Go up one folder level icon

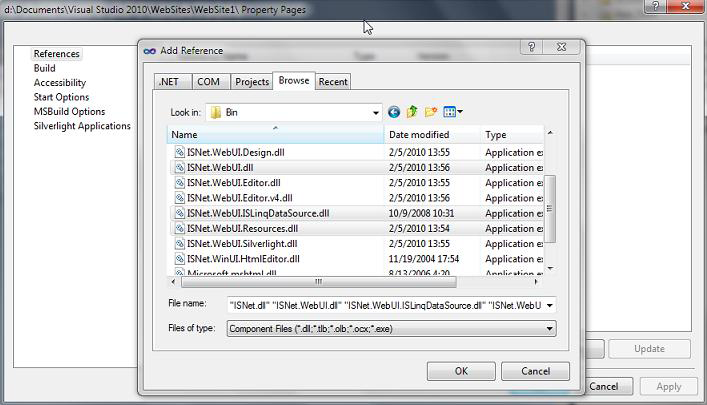click(x=412, y=111)
